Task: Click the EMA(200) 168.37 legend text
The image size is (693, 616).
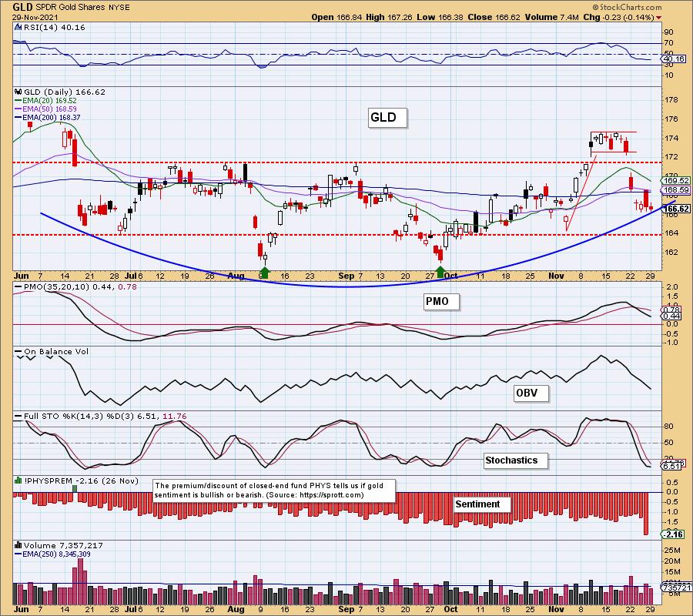Action: [x=52, y=118]
